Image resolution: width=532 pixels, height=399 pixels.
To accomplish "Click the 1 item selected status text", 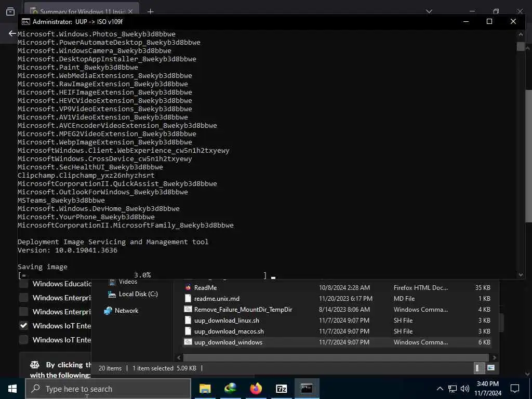I will pyautogui.click(x=153, y=368).
